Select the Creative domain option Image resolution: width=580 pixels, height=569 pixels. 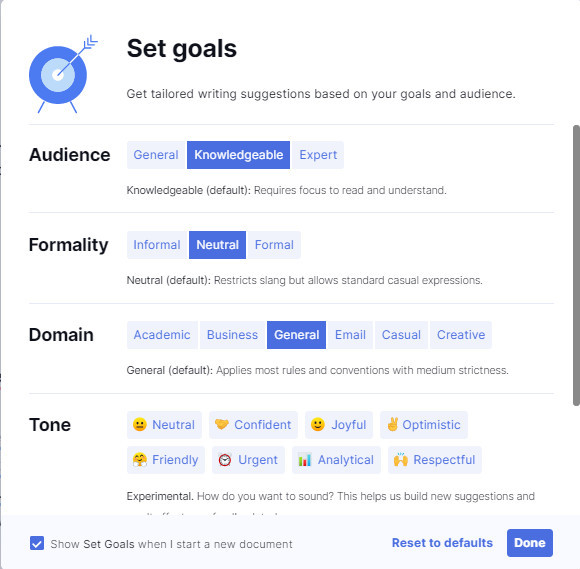pyautogui.click(x=461, y=335)
